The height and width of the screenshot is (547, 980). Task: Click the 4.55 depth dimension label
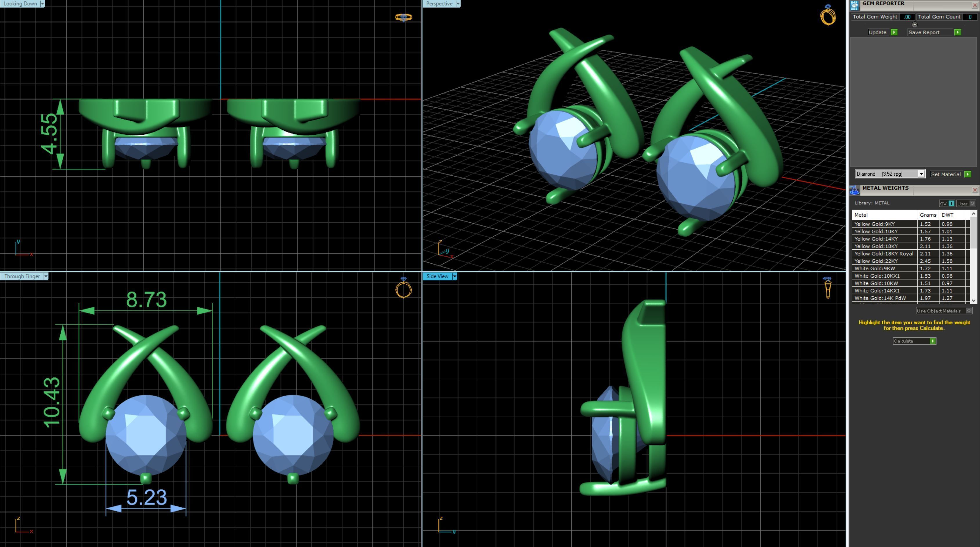point(49,134)
